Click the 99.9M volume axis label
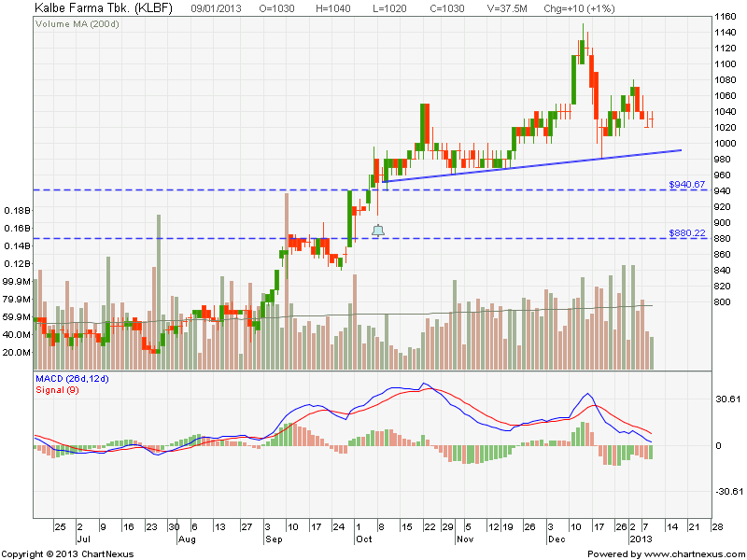 pos(17,282)
